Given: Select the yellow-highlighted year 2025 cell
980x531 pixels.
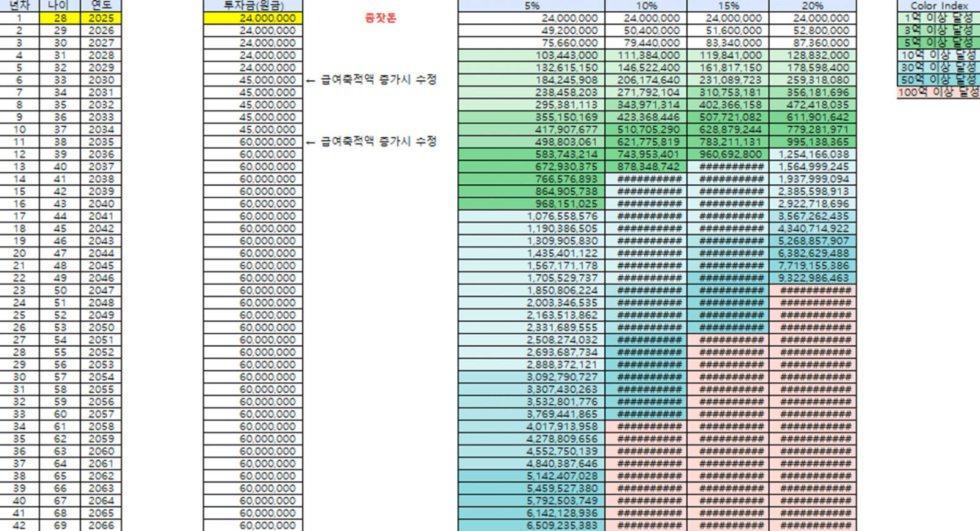Looking at the screenshot, I should point(101,18).
